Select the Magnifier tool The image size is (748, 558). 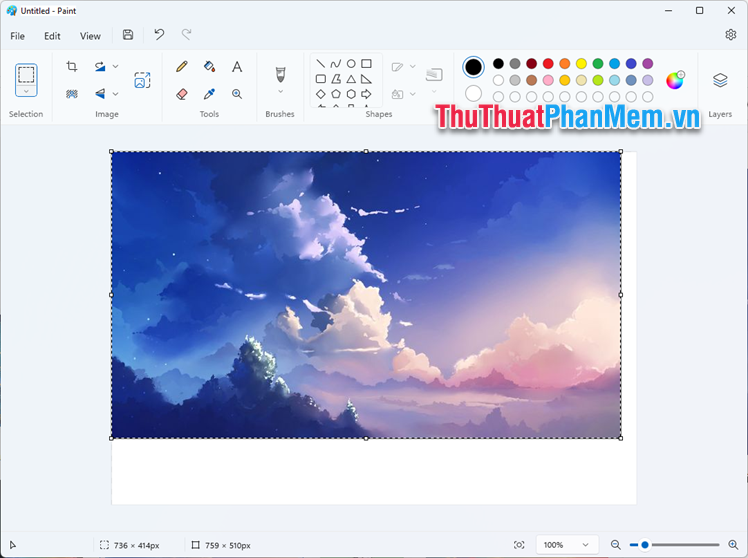tap(237, 94)
